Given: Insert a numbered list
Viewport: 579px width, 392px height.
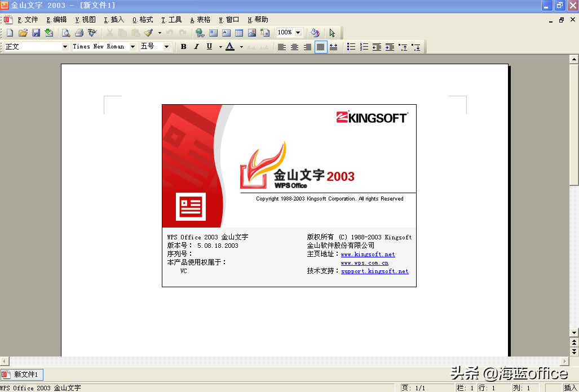Looking at the screenshot, I should point(364,47).
